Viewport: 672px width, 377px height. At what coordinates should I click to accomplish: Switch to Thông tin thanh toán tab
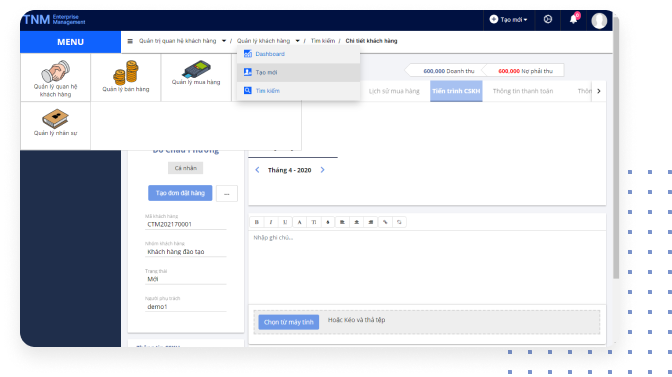pyautogui.click(x=523, y=91)
